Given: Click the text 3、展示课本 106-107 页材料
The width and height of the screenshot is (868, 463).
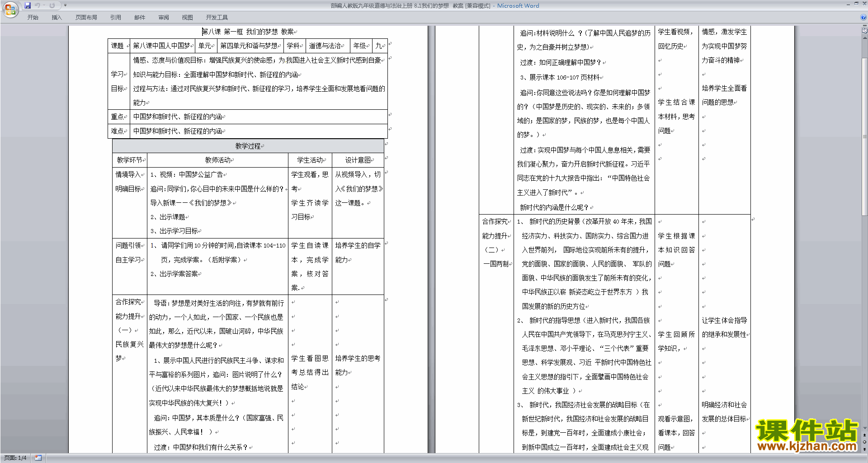Looking at the screenshot, I should tap(560, 77).
